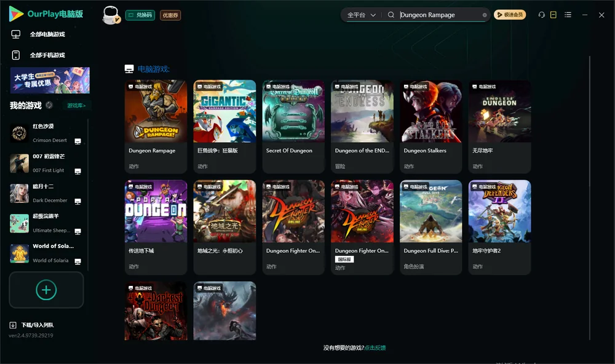Select 全部电脑游戏 in the sidebar
The width and height of the screenshot is (615, 364).
pyautogui.click(x=47, y=34)
